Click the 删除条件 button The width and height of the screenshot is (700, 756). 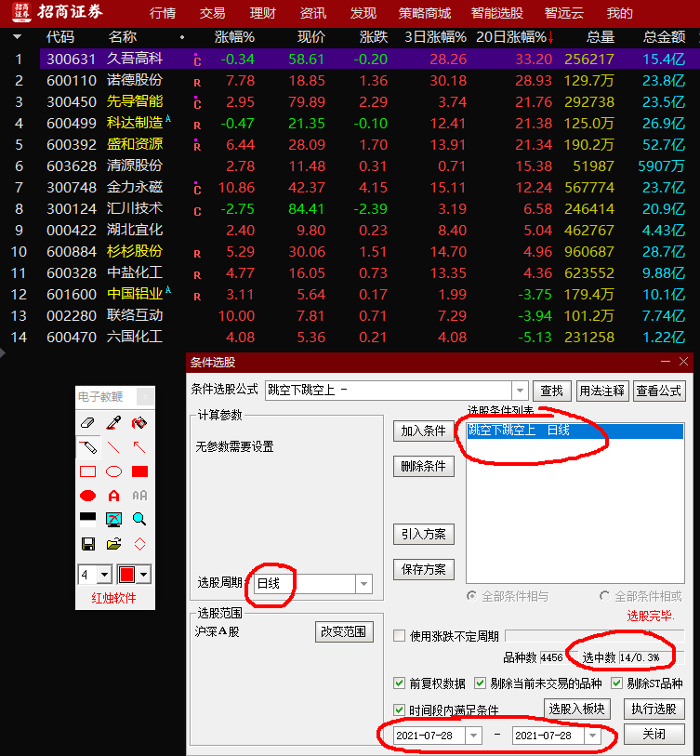coord(423,466)
